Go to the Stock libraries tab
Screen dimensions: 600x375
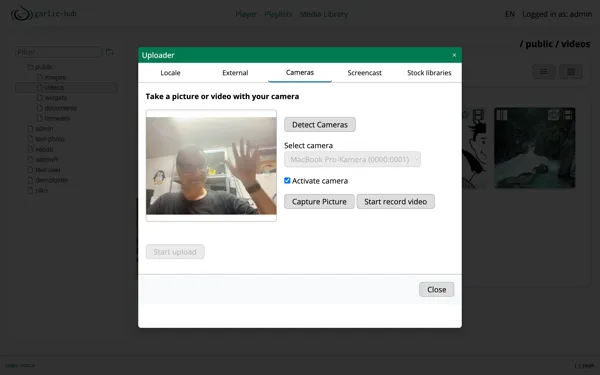[429, 73]
